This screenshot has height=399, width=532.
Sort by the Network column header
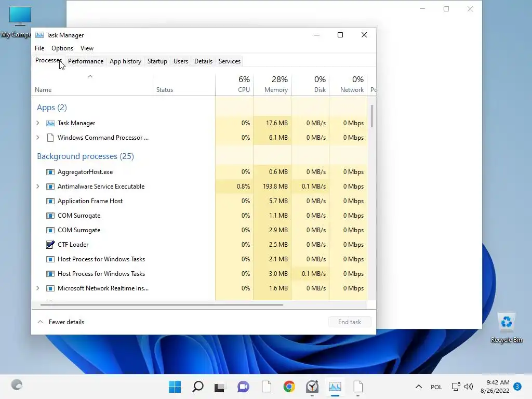click(349, 85)
